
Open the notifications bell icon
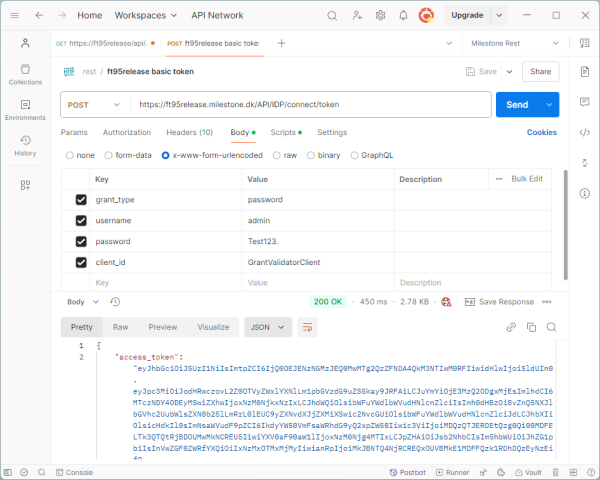click(x=403, y=15)
